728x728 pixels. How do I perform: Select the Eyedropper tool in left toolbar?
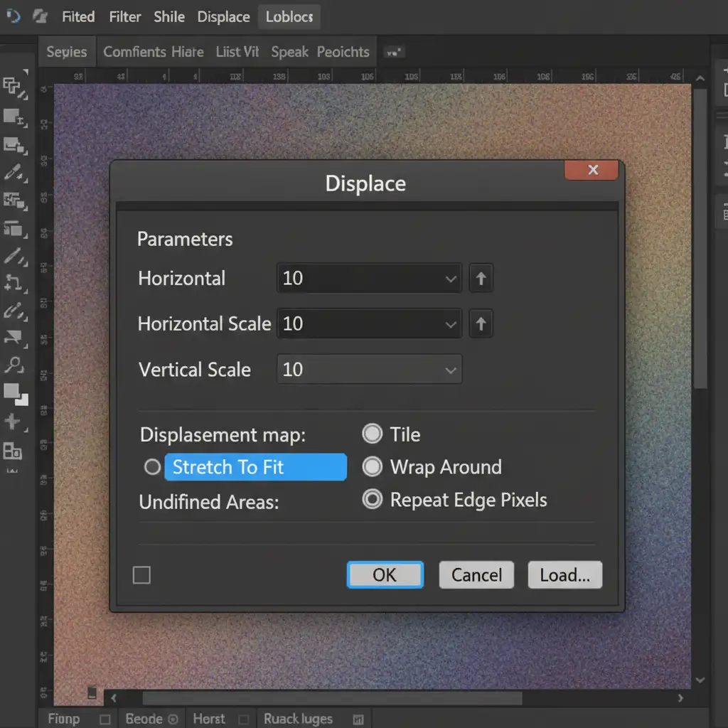[x=13, y=172]
